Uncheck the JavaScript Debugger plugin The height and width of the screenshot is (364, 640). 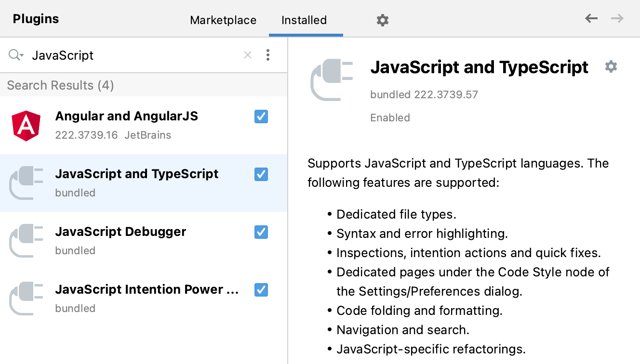(x=261, y=232)
